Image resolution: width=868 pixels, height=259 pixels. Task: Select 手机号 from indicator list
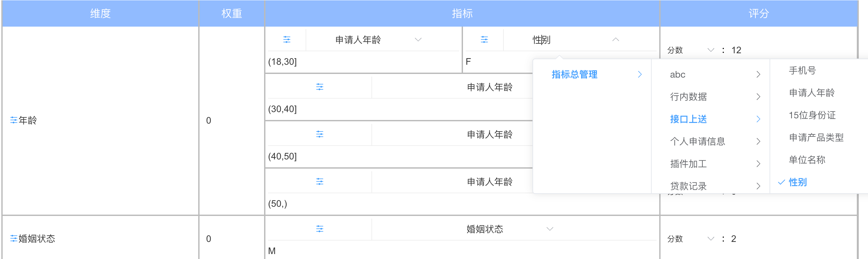click(x=802, y=71)
